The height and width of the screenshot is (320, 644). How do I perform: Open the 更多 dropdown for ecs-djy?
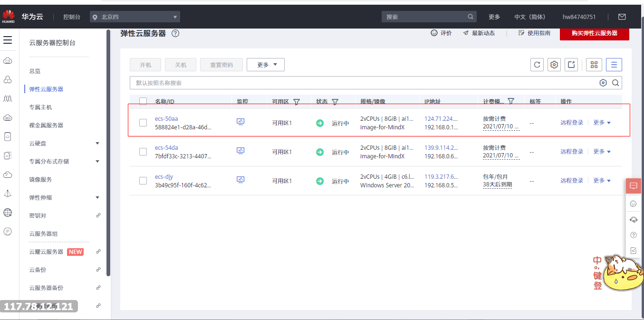click(x=602, y=180)
